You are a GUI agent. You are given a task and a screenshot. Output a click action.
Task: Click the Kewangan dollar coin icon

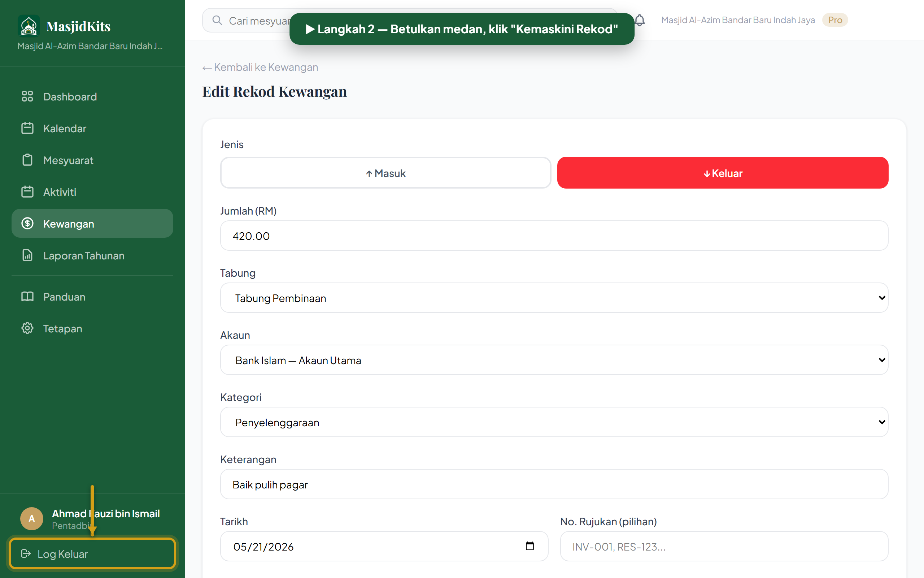tap(27, 223)
